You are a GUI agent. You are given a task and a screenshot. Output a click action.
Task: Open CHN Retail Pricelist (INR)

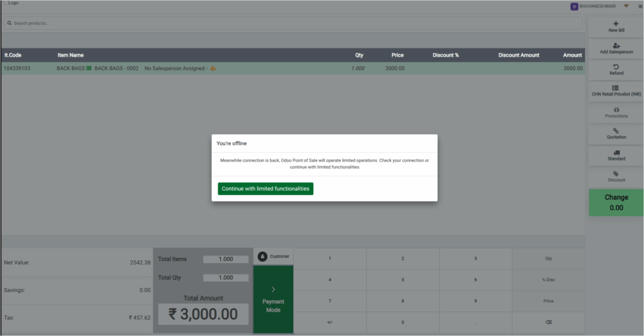click(616, 91)
